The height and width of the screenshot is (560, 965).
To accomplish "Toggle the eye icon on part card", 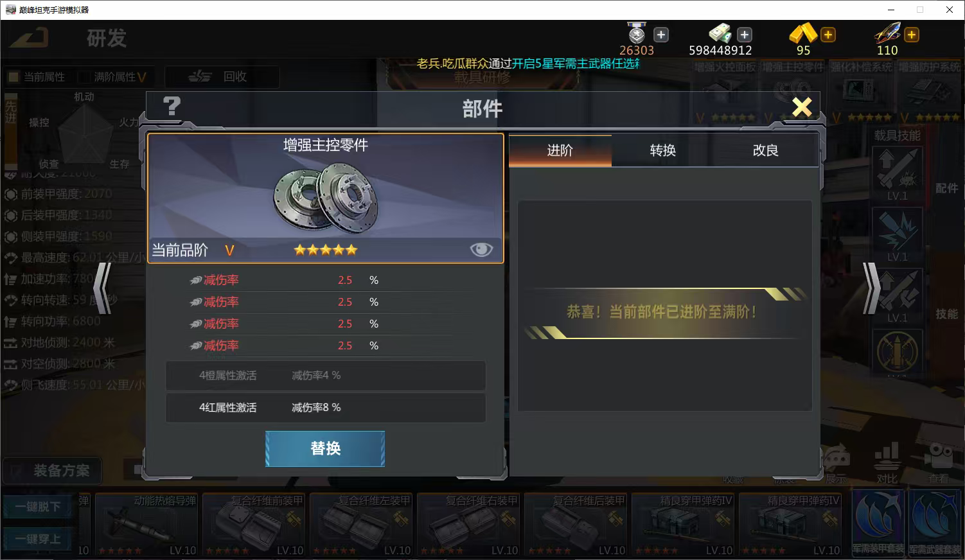I will [x=481, y=250].
